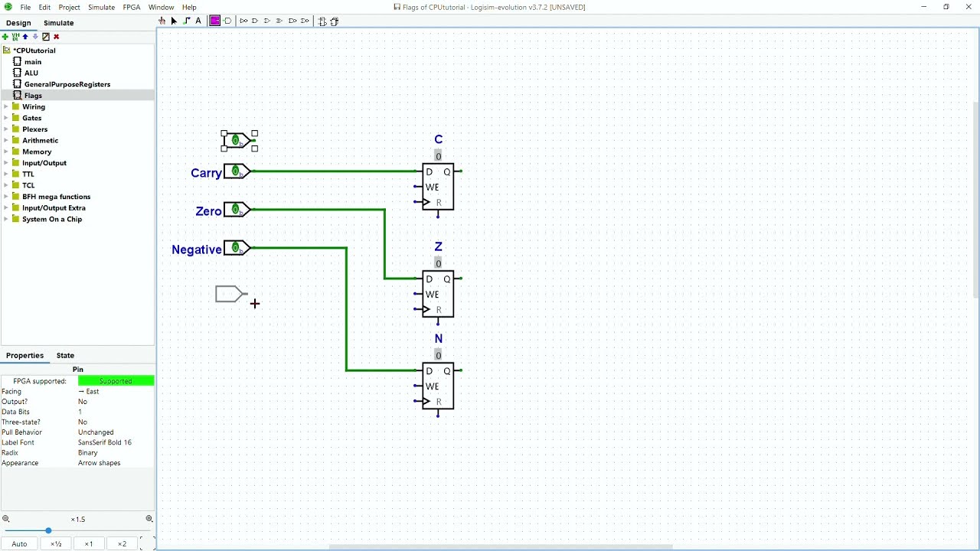Expand the Gates library folder

click(x=6, y=118)
